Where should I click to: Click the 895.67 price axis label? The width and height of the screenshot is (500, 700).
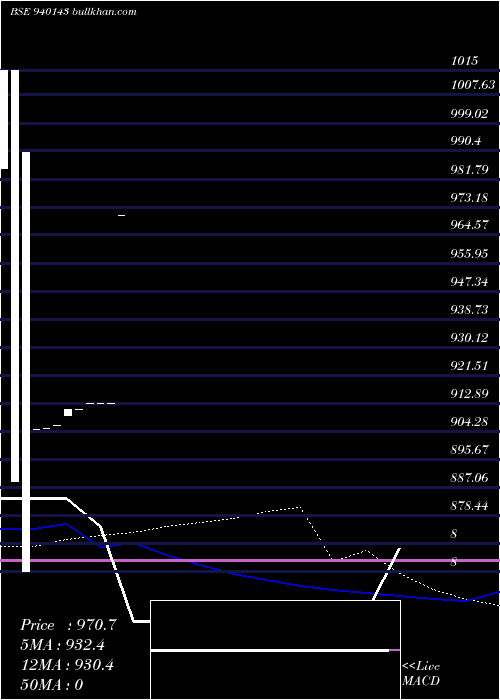coord(469,450)
